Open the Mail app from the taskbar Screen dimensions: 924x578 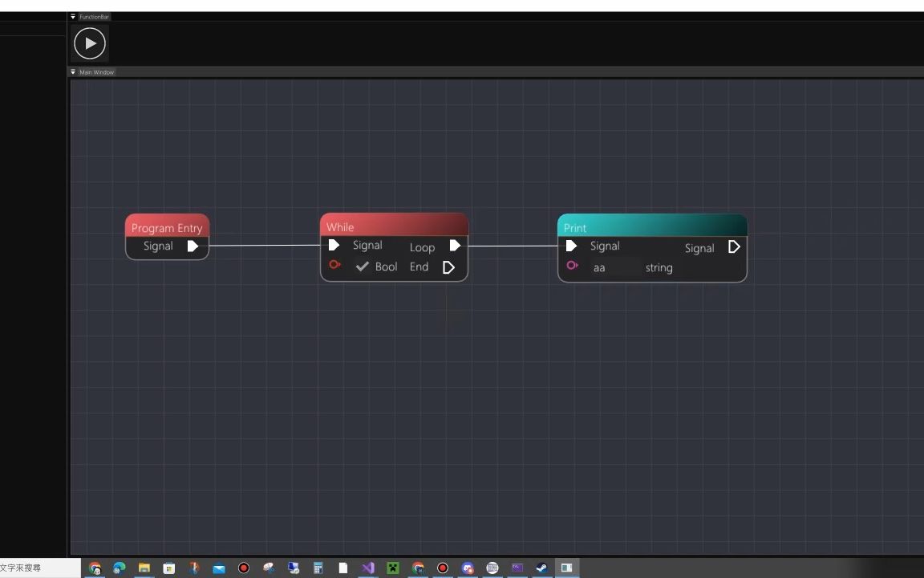[x=219, y=568]
